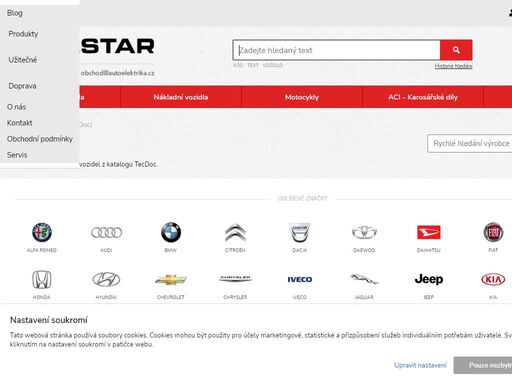Open the Doprava menu item
This screenshot has width=512, height=384.
coord(22,86)
